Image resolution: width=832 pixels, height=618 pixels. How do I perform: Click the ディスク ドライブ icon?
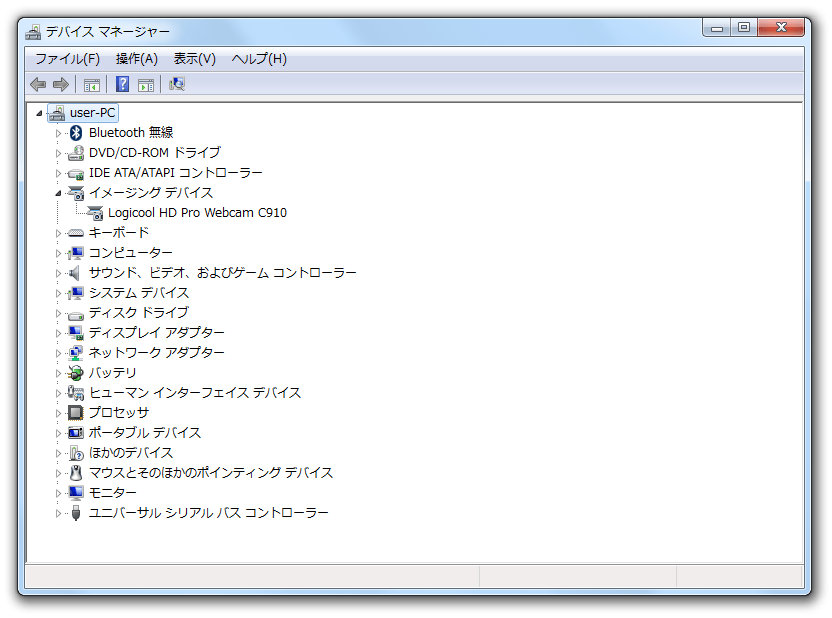76,315
